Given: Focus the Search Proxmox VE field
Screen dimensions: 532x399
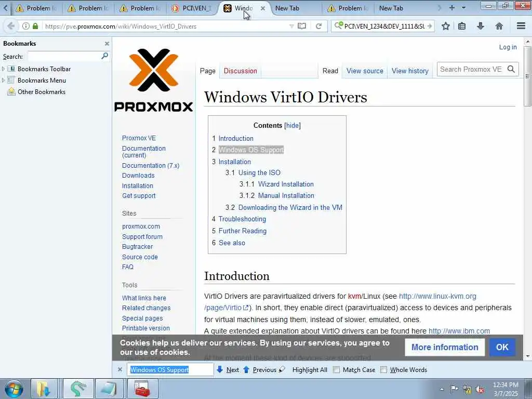Looking at the screenshot, I should click(471, 69).
